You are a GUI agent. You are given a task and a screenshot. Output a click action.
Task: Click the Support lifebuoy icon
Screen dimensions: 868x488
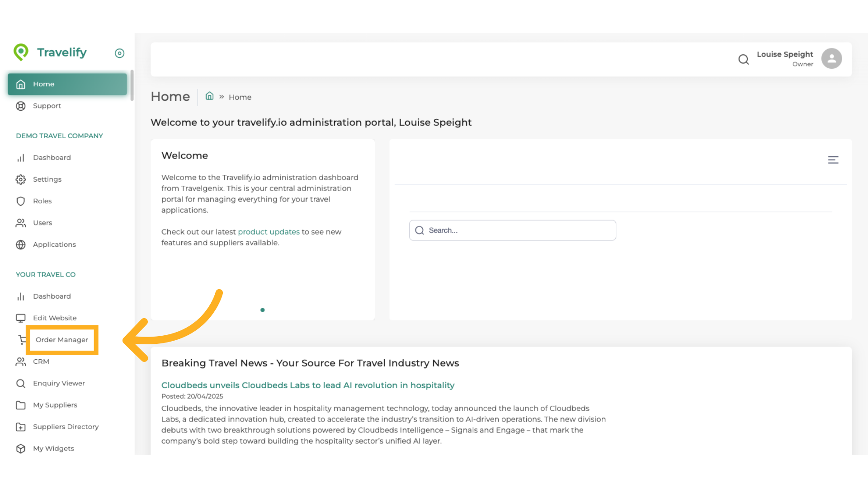point(21,106)
